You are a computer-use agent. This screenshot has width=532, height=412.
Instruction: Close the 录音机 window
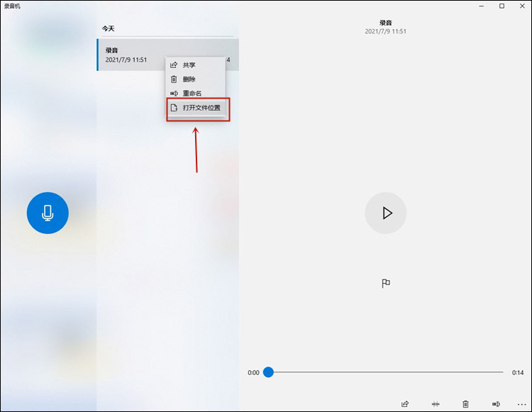[x=522, y=6]
